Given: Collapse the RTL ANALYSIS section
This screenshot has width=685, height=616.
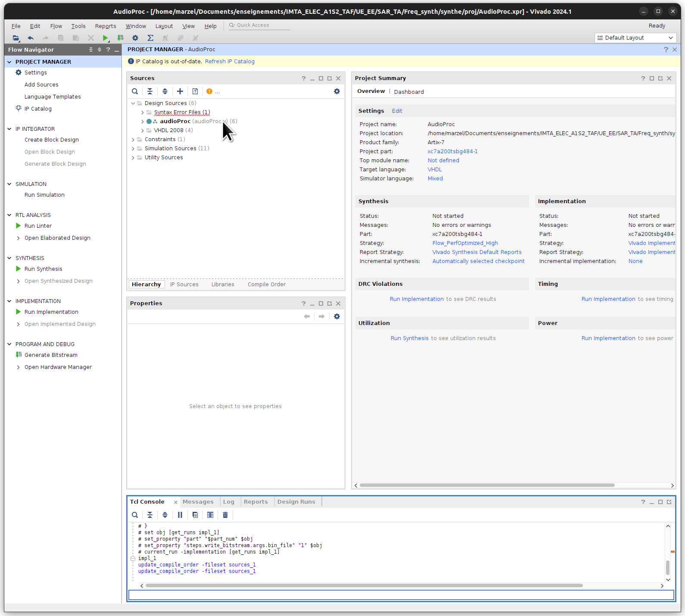Looking at the screenshot, I should coord(9,215).
